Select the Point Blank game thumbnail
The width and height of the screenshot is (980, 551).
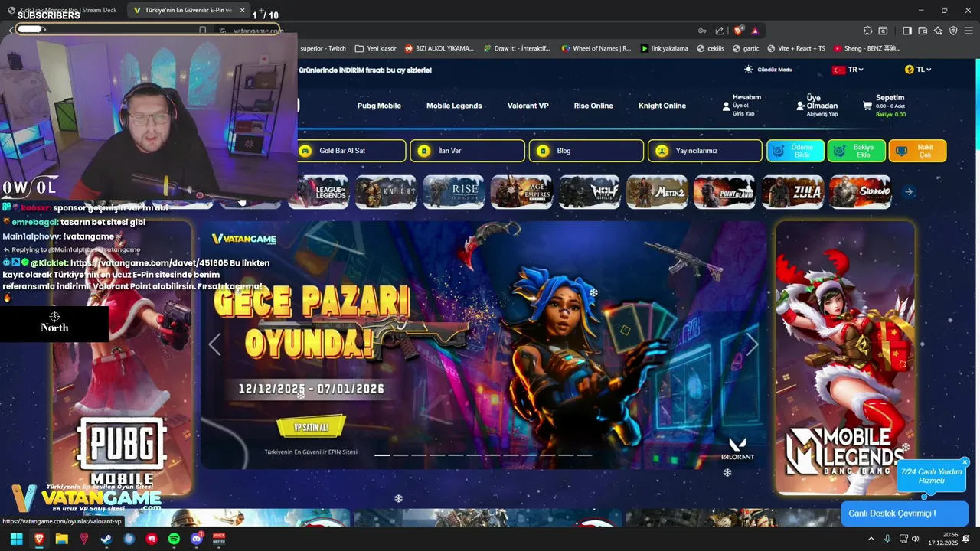coord(724,192)
